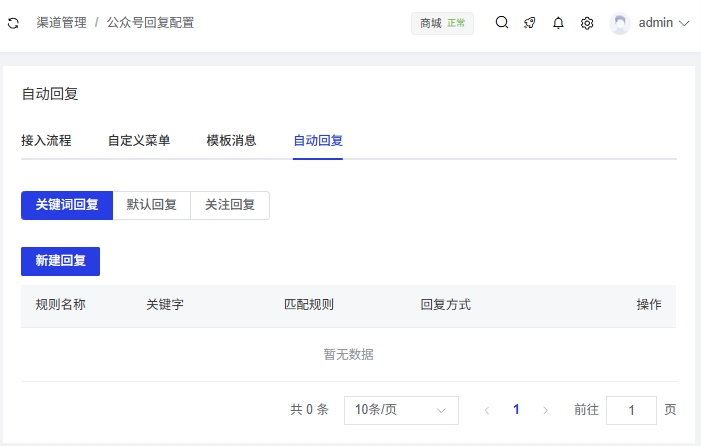The height and width of the screenshot is (446, 701).
Task: Switch to the 接入流程 tab
Action: coord(46,141)
